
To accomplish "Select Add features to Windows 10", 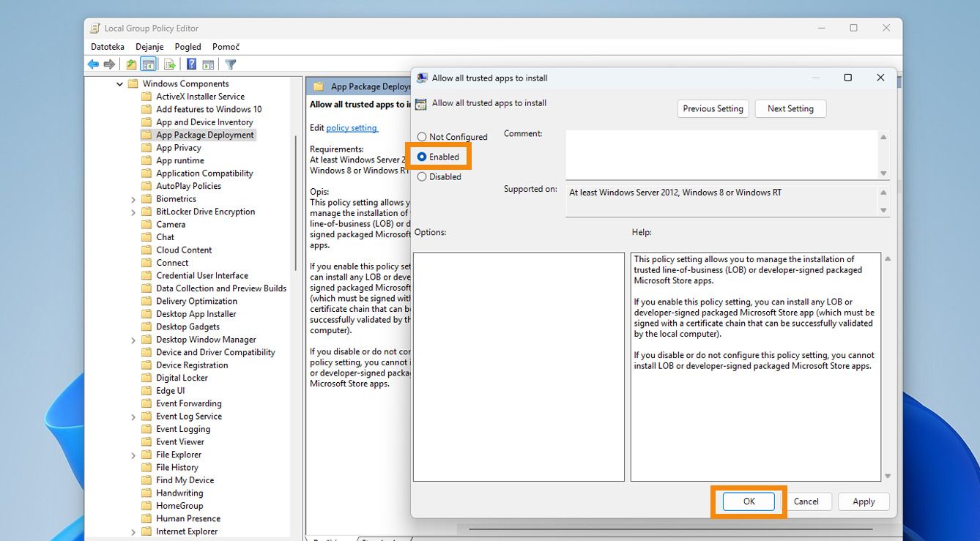I will [209, 109].
